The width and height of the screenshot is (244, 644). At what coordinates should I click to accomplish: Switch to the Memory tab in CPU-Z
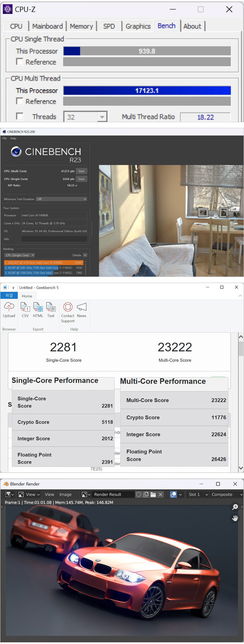81,27
